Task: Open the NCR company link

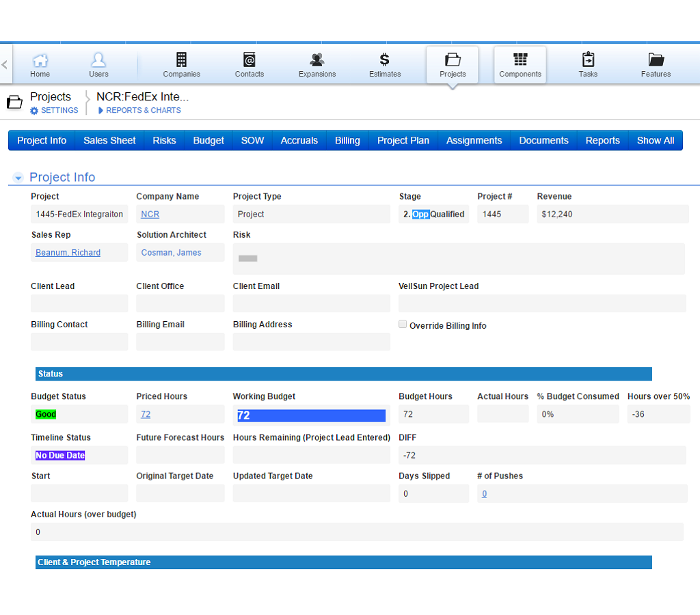Action: (x=150, y=214)
